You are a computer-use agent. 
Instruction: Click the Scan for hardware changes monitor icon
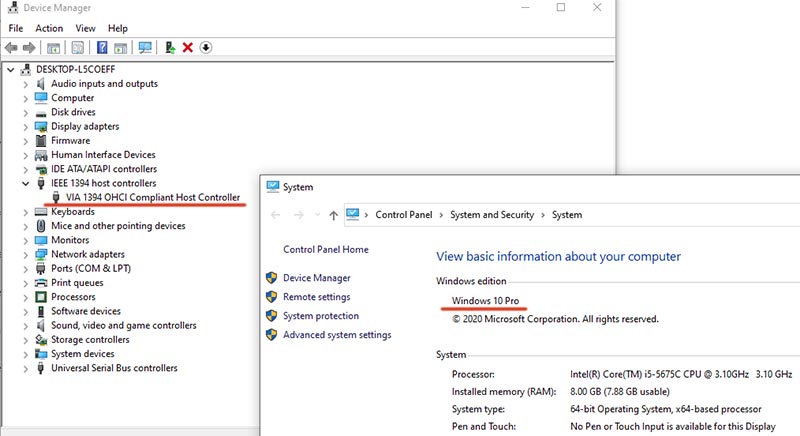point(145,48)
